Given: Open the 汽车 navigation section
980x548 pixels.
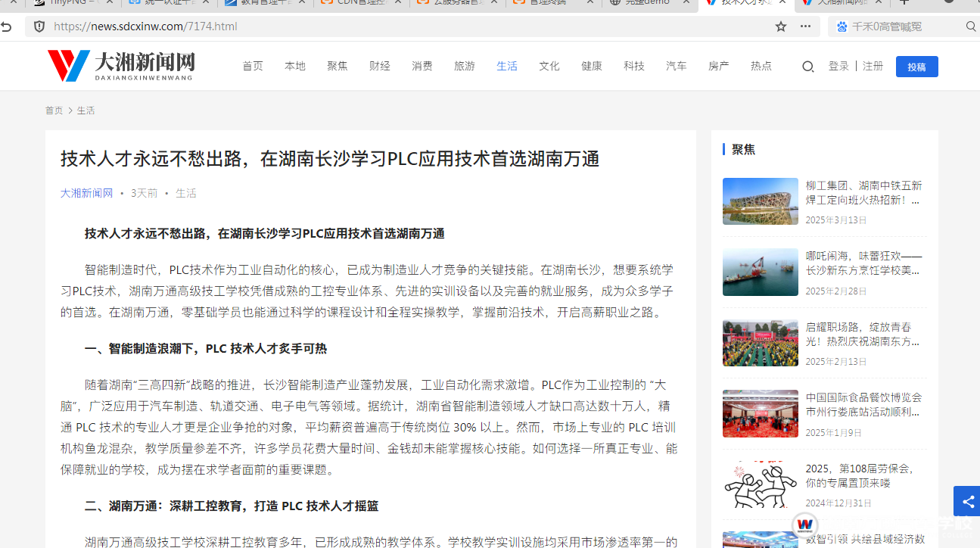Looking at the screenshot, I should pos(677,67).
